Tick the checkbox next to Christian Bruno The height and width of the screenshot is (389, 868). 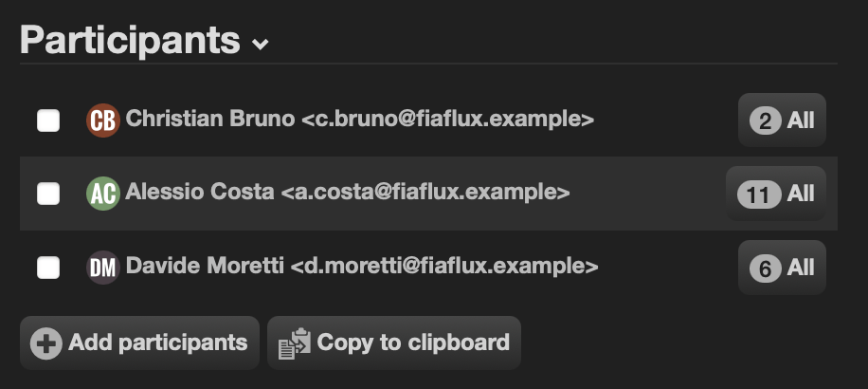[x=48, y=120]
